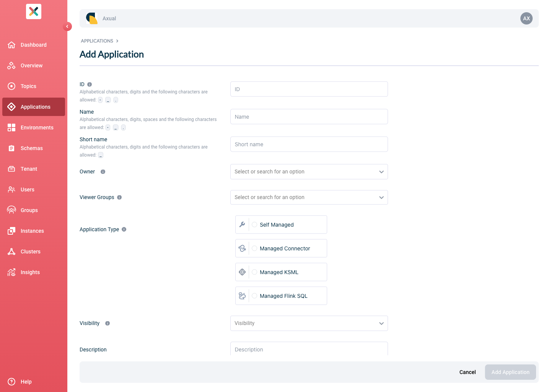Image resolution: width=551 pixels, height=392 pixels.
Task: Open Instances label in sidebar
Action: 32,231
